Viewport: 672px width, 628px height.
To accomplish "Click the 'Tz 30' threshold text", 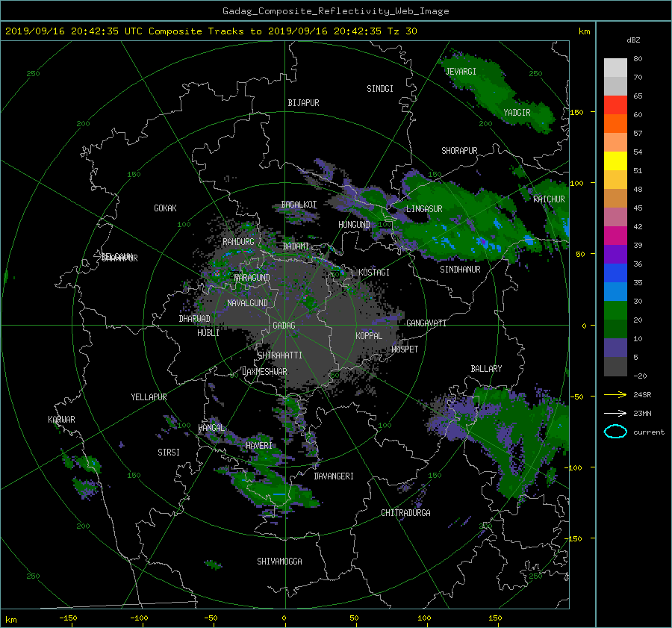I will 402,31.
